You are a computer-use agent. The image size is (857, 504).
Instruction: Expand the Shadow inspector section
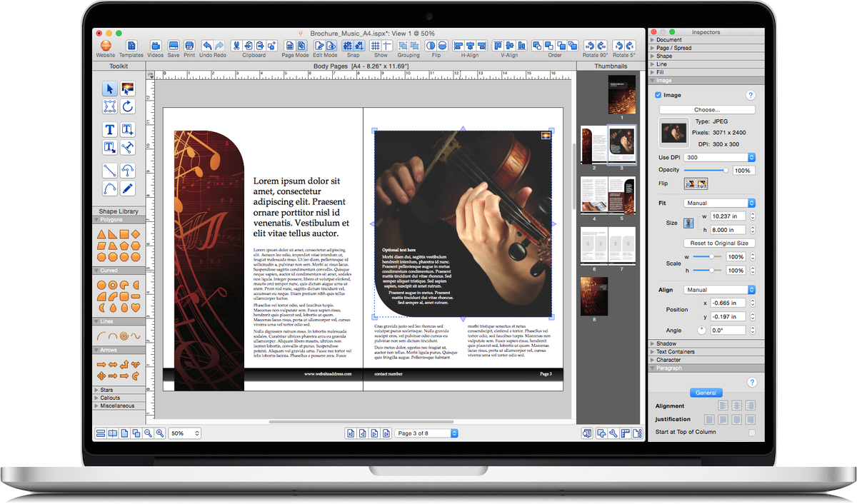click(x=666, y=344)
